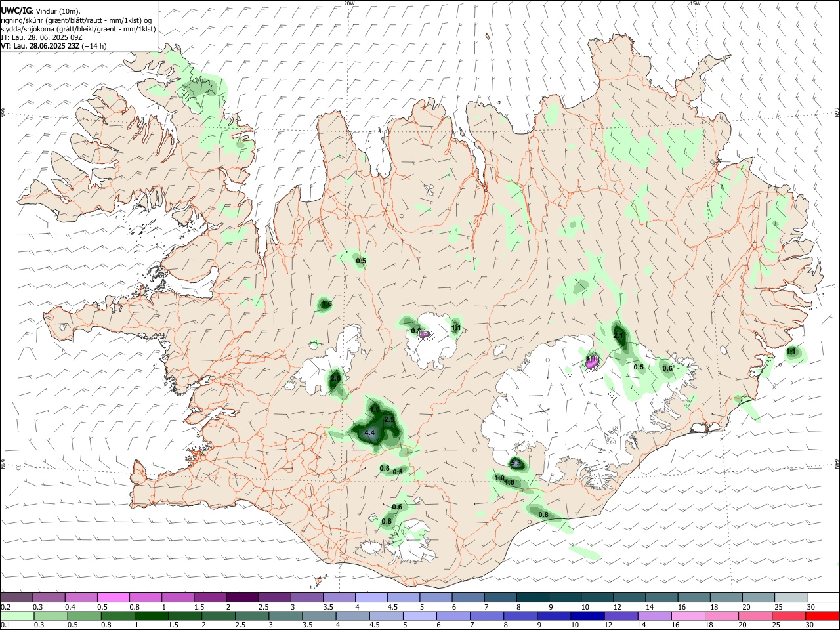
Task: Click the '15W' longitude label at the top
Action: coord(695,3)
